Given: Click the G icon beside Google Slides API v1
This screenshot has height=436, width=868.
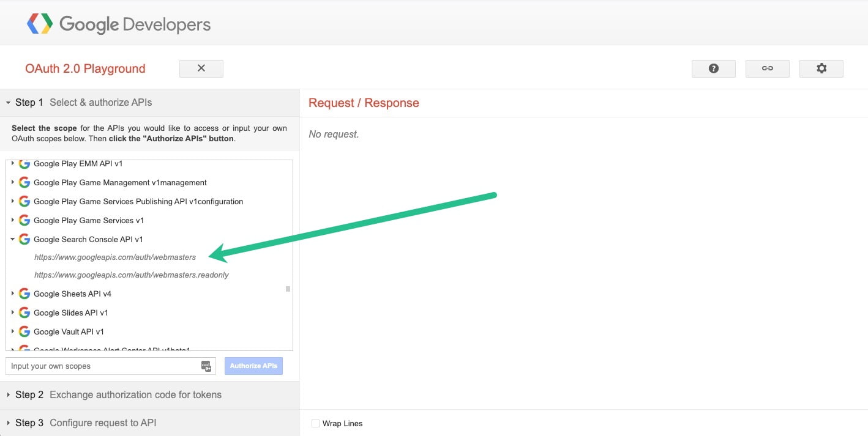Looking at the screenshot, I should [24, 312].
